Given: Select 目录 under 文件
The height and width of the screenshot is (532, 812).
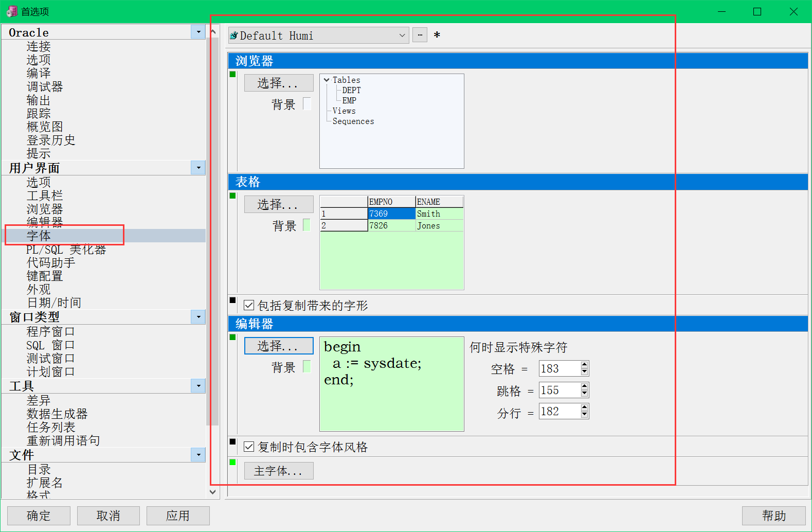Looking at the screenshot, I should [x=39, y=469].
